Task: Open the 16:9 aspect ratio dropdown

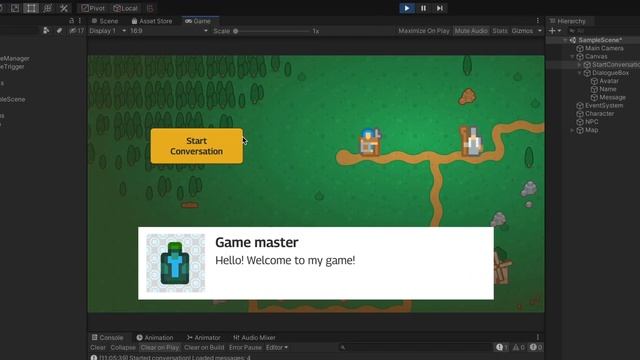Action: tap(169, 31)
